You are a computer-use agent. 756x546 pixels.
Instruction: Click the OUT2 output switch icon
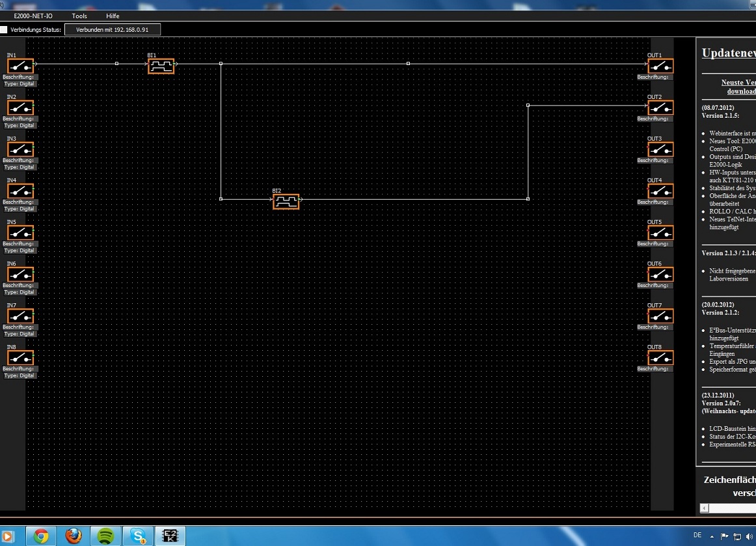pyautogui.click(x=660, y=107)
